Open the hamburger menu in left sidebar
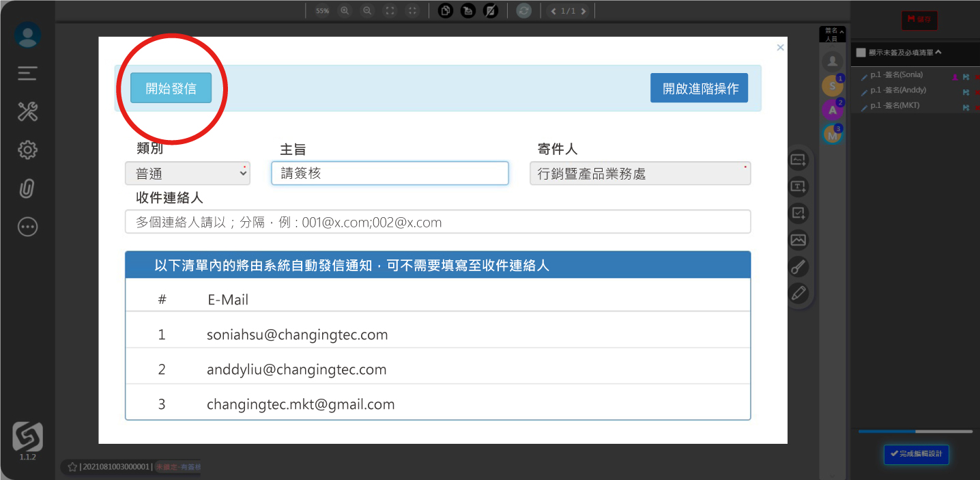 [27, 73]
